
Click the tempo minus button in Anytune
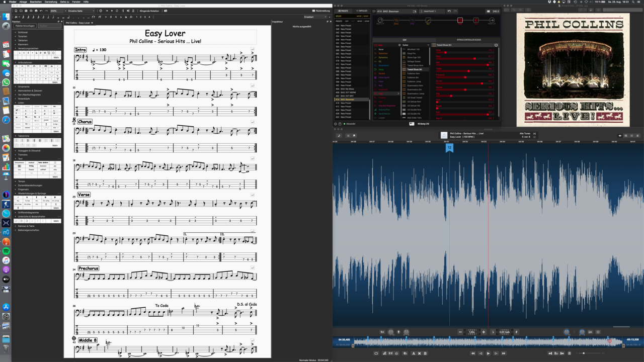(x=460, y=332)
